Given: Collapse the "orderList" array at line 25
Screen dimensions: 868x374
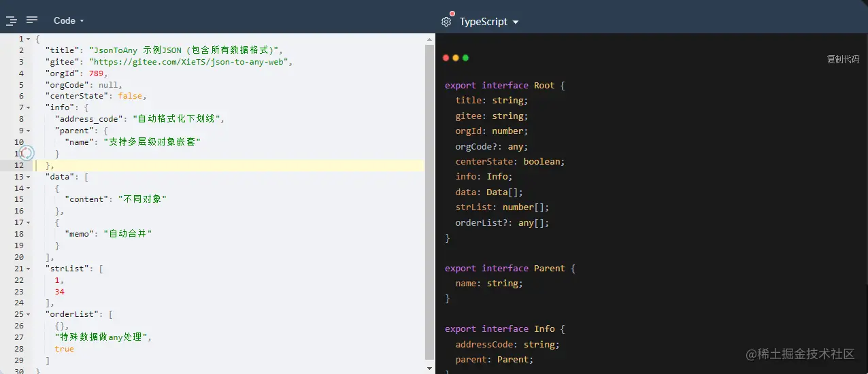Looking at the screenshot, I should (x=28, y=315).
